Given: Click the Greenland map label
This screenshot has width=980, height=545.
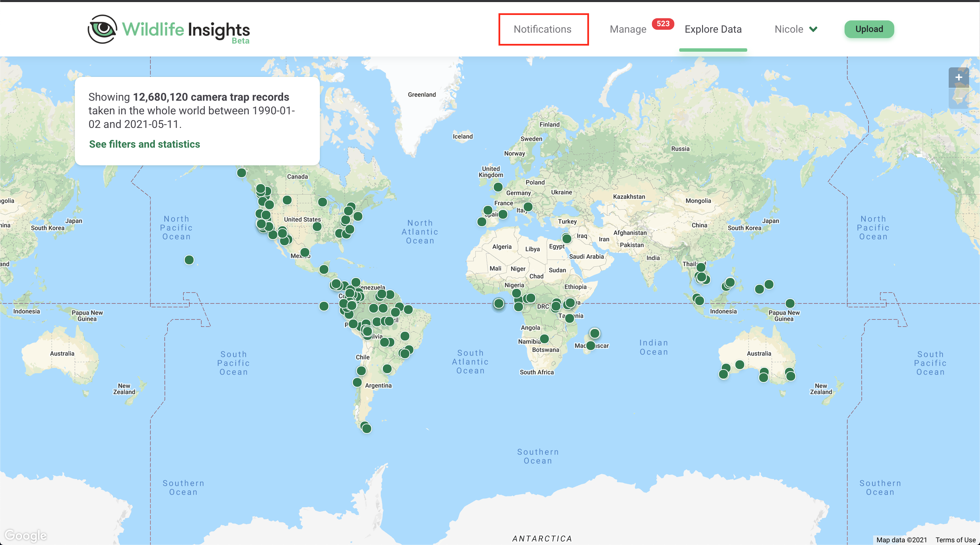Looking at the screenshot, I should click(x=422, y=94).
